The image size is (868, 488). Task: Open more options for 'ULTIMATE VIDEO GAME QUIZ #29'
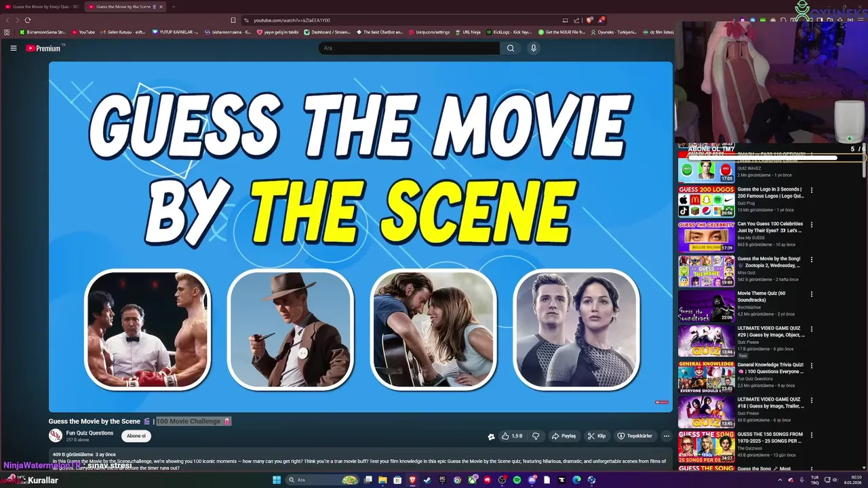click(812, 329)
